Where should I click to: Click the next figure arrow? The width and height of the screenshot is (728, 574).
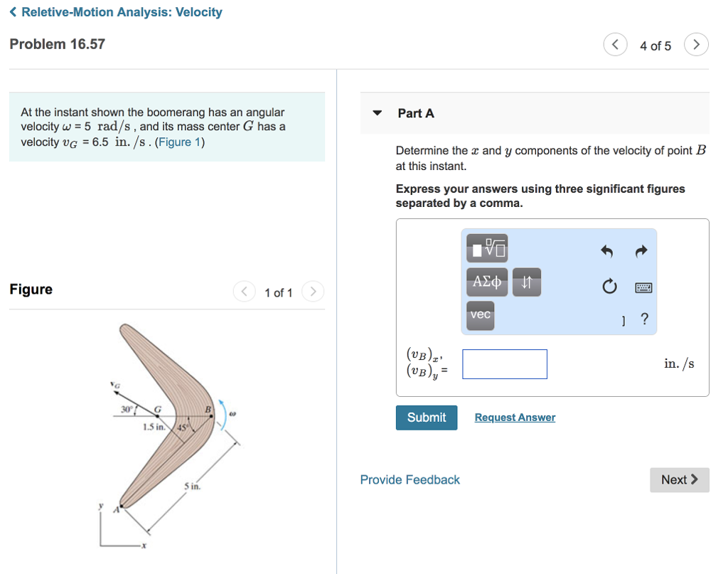tap(313, 292)
